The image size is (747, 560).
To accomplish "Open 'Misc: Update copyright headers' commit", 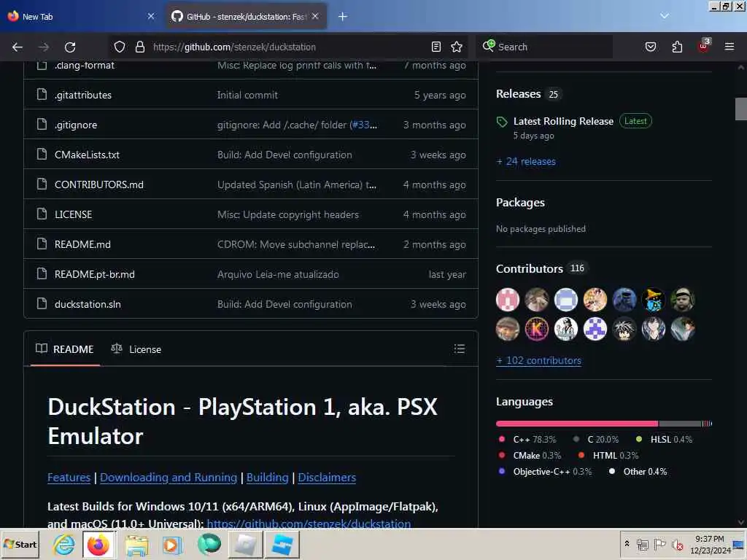I will coord(287,215).
